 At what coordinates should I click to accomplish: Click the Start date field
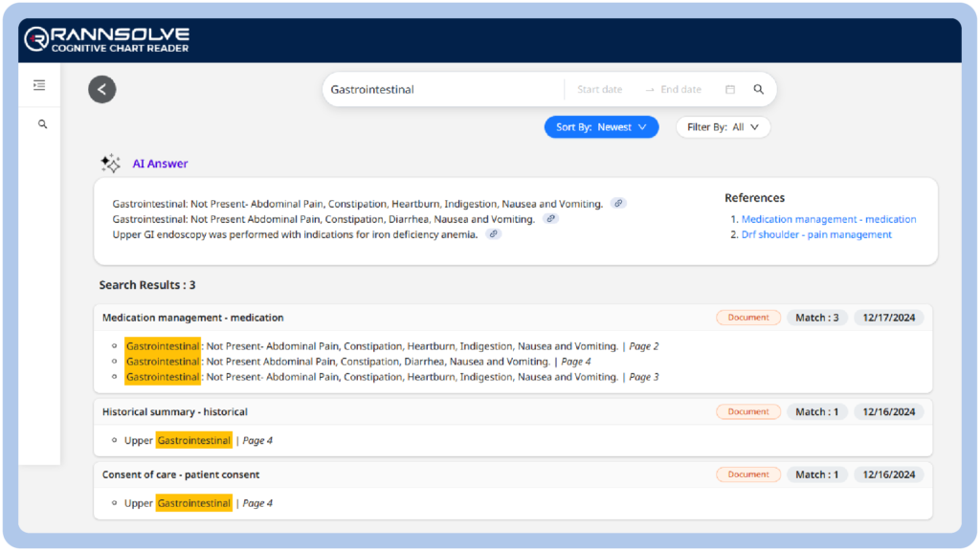(x=600, y=90)
